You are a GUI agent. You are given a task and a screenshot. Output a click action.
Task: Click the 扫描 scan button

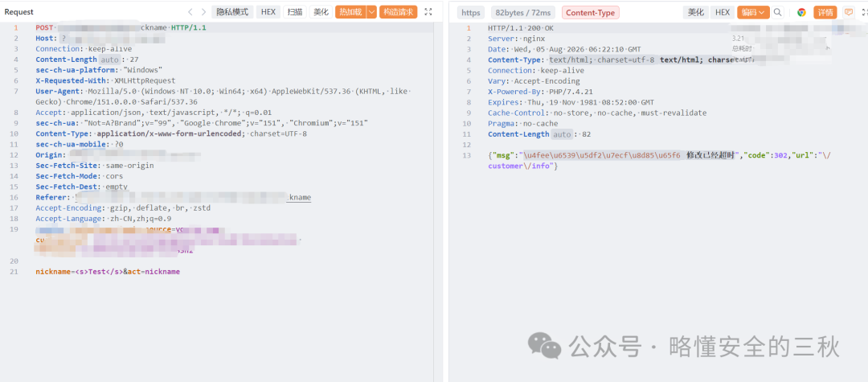point(294,11)
